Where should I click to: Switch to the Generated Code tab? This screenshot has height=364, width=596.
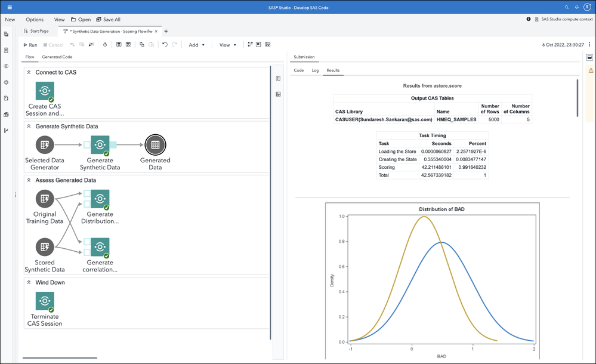pyautogui.click(x=57, y=57)
